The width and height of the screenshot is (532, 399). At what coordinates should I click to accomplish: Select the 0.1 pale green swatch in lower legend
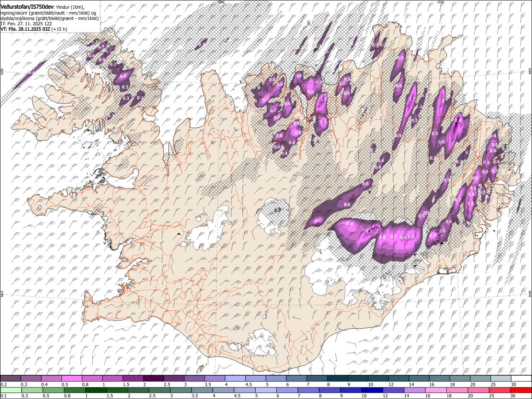pos(11,390)
